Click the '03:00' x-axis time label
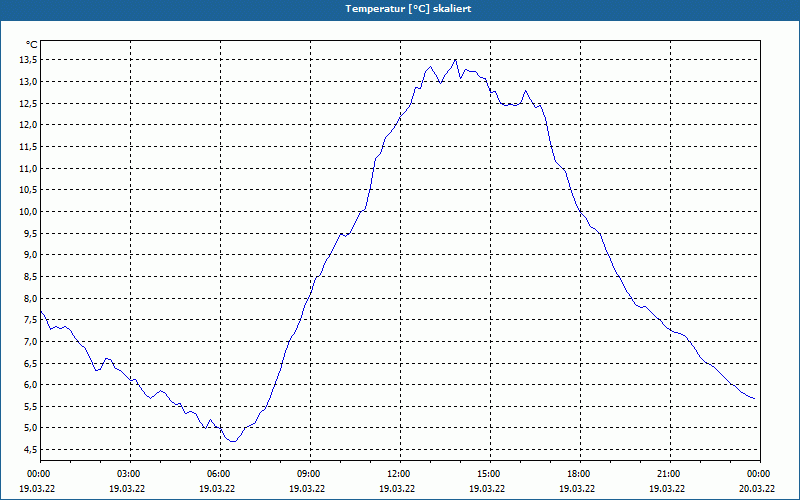Viewport: 800px width, 500px height. (128, 474)
